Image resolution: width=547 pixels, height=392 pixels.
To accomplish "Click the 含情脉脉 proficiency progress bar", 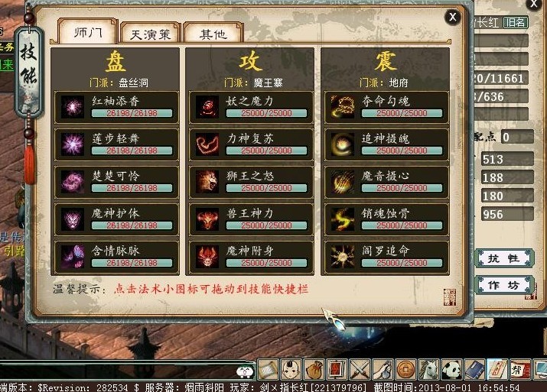I will 132,263.
